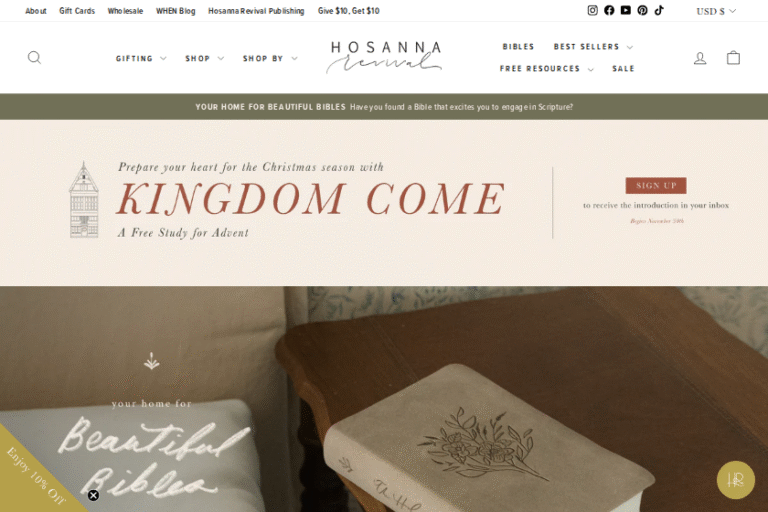
Task: Go to the Bibles menu item
Action: pos(518,47)
